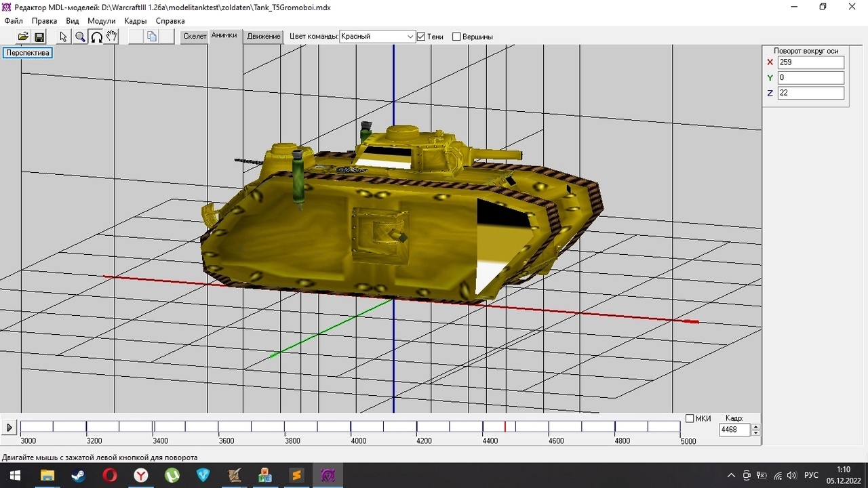Image resolution: width=868 pixels, height=488 pixels.
Task: Open a model file with the folder icon
Action: 23,37
